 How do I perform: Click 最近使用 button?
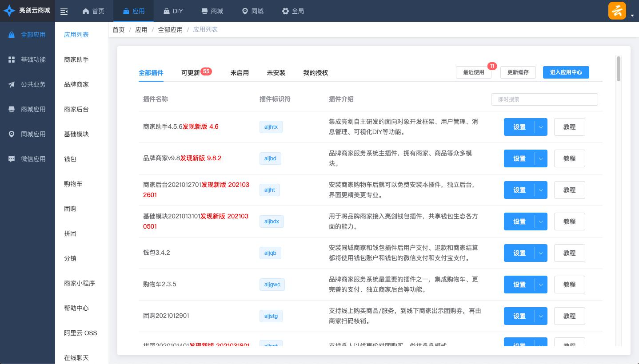(474, 72)
